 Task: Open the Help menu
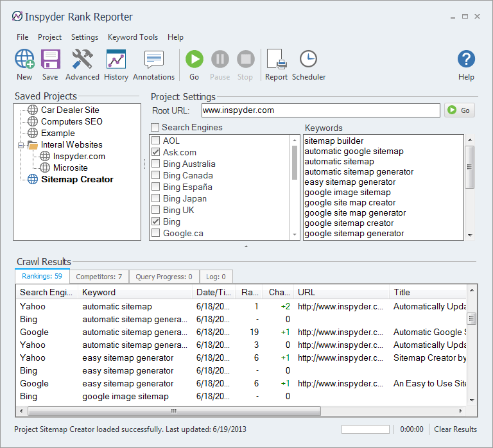pyautogui.click(x=175, y=37)
